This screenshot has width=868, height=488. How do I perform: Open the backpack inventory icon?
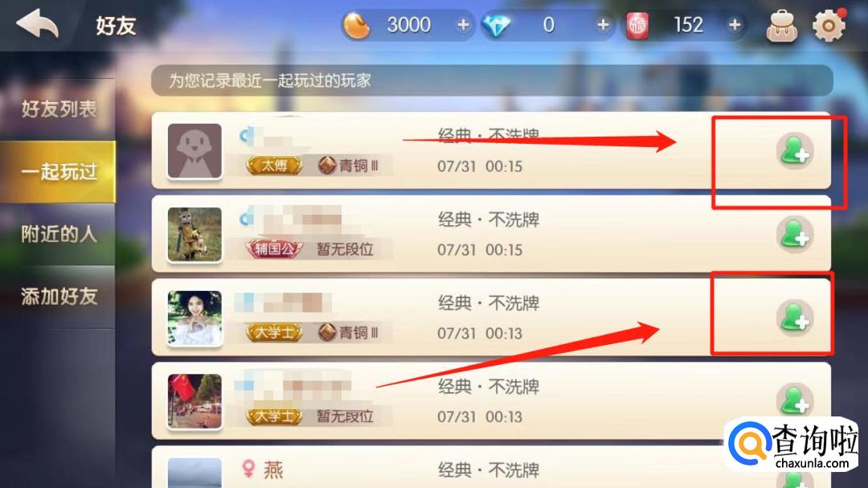point(782,26)
